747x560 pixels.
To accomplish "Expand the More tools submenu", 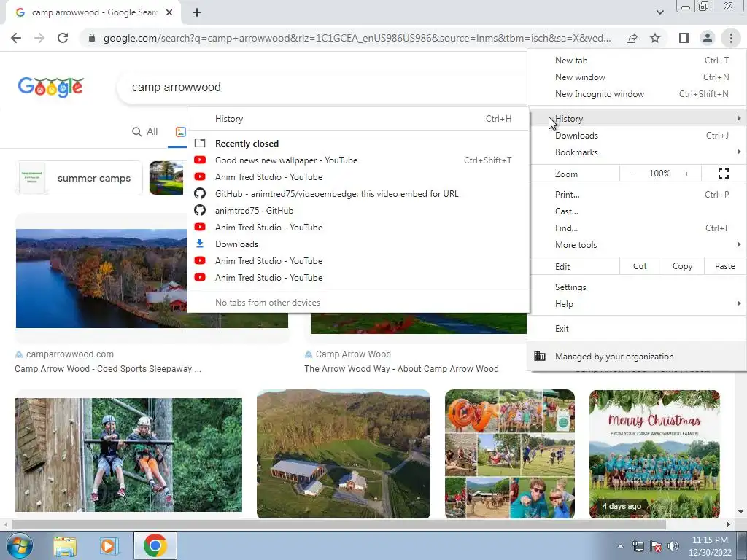I will pyautogui.click(x=637, y=245).
